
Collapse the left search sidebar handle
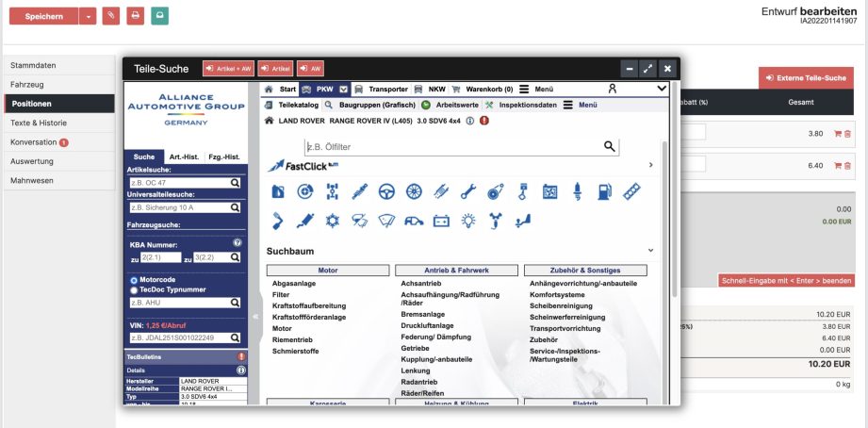(x=254, y=317)
